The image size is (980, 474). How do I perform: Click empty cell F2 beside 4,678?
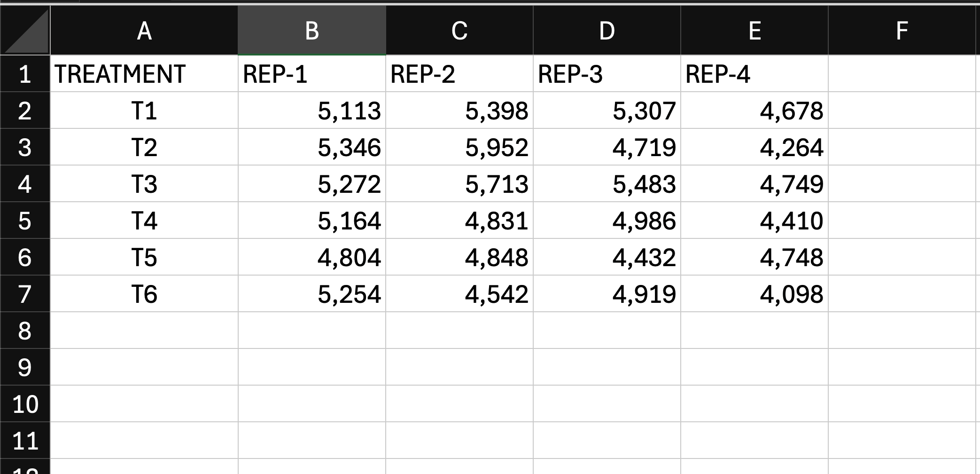(902, 111)
